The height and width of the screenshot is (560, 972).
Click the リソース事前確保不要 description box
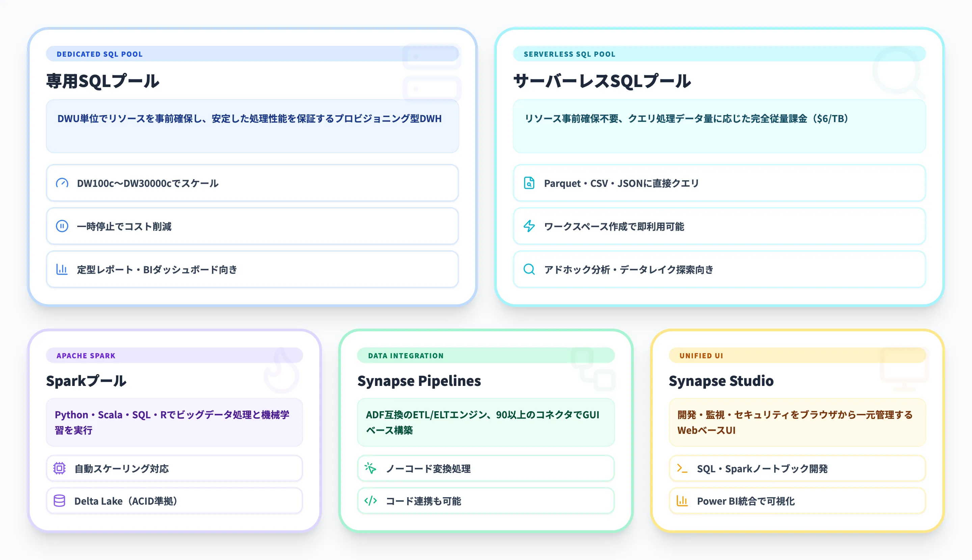tap(719, 126)
